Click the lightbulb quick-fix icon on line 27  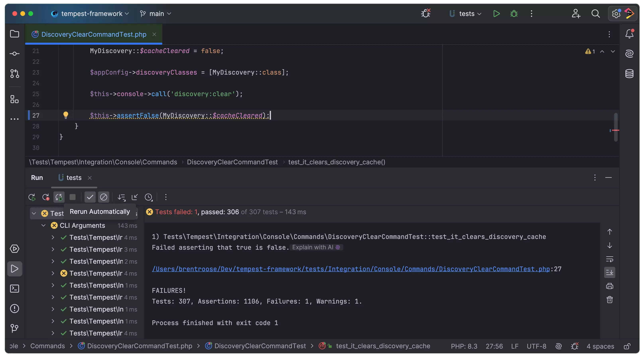click(x=66, y=115)
